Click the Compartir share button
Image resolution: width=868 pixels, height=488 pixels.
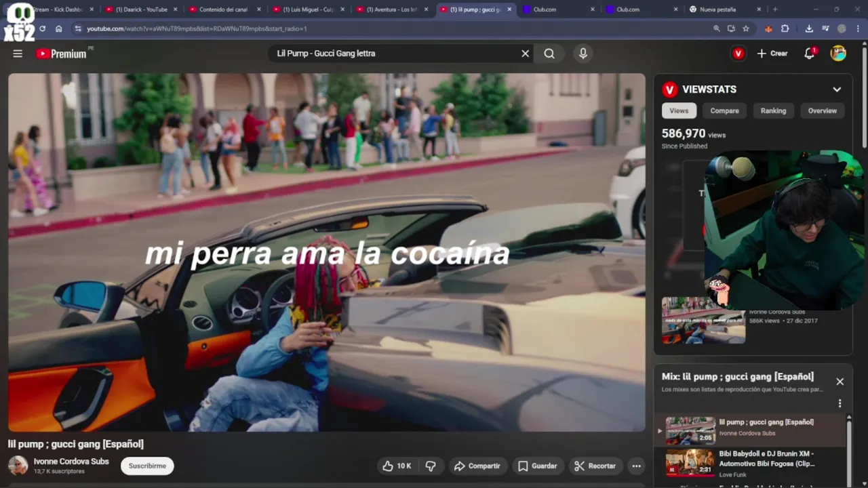477,466
